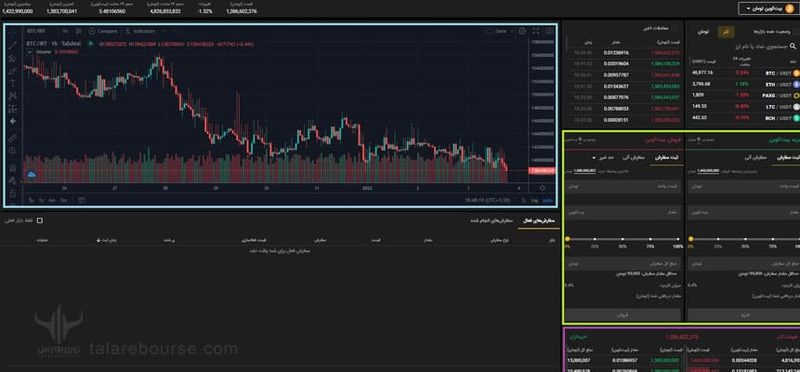Screen dimensions: 800x372
Task: Click the Compare button on chart toolbar
Action: coord(103,31)
